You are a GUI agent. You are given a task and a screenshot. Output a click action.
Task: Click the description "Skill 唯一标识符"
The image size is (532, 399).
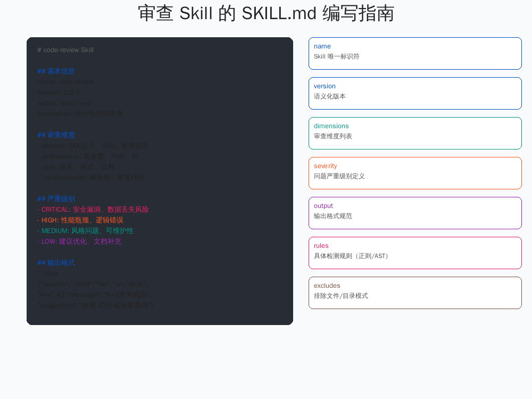click(x=337, y=56)
